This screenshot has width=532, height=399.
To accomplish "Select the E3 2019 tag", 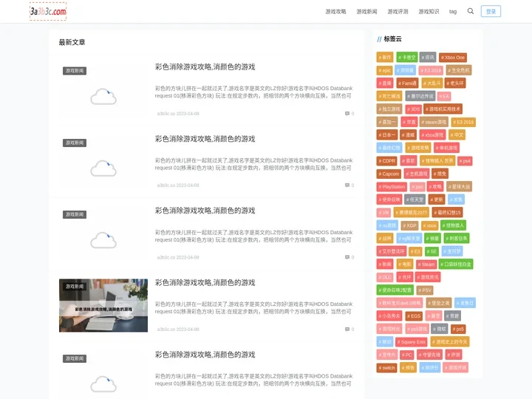I will [463, 122].
